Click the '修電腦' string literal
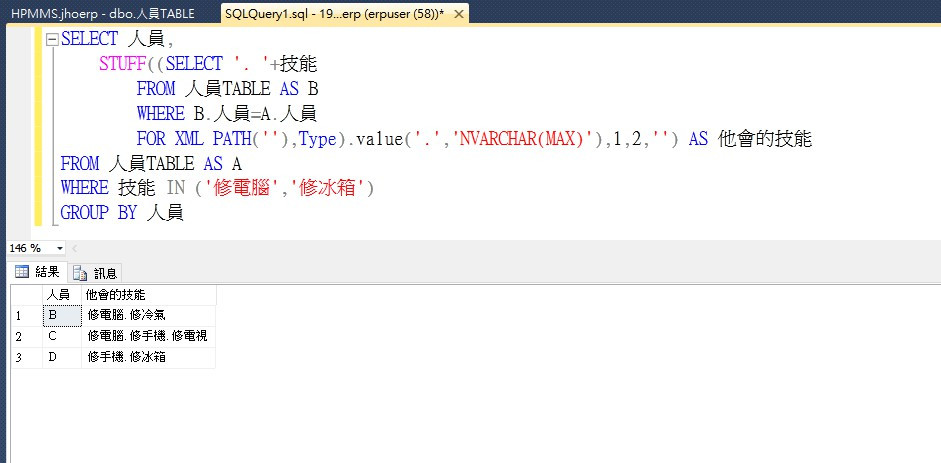The width and height of the screenshot is (941, 463). (240, 188)
